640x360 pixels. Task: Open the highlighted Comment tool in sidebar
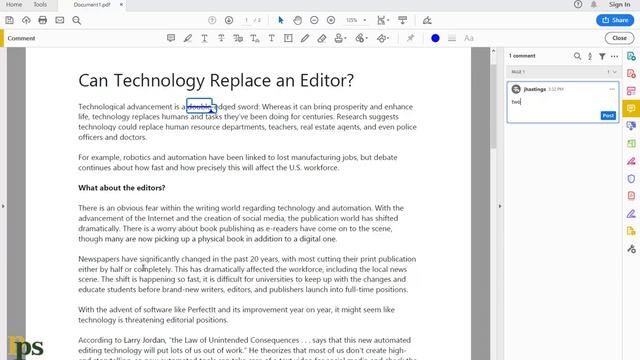point(631,108)
